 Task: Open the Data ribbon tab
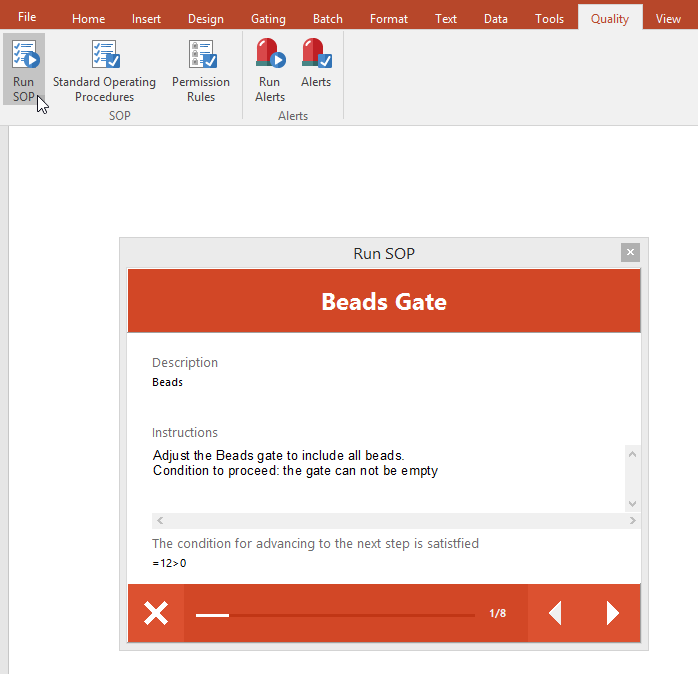(x=495, y=18)
